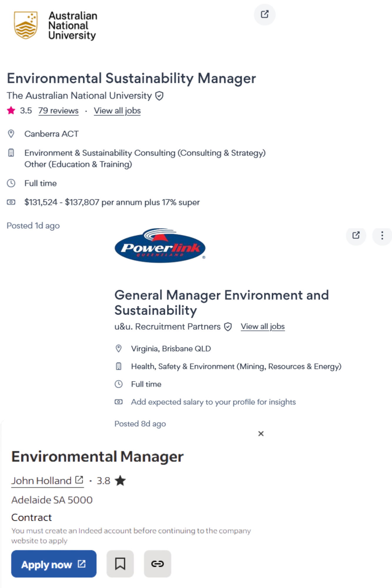
Task: Click Indeed account requirement notice text
Action: click(x=131, y=536)
